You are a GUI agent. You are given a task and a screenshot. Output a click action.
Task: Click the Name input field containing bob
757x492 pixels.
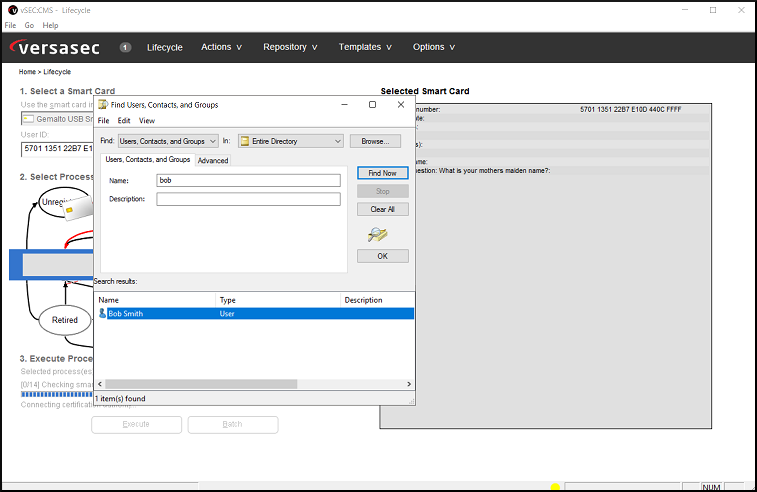point(248,180)
